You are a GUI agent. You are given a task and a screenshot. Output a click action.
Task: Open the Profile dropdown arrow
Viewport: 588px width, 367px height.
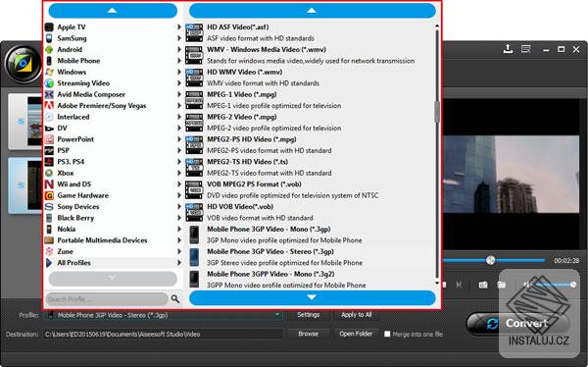pyautogui.click(x=277, y=315)
